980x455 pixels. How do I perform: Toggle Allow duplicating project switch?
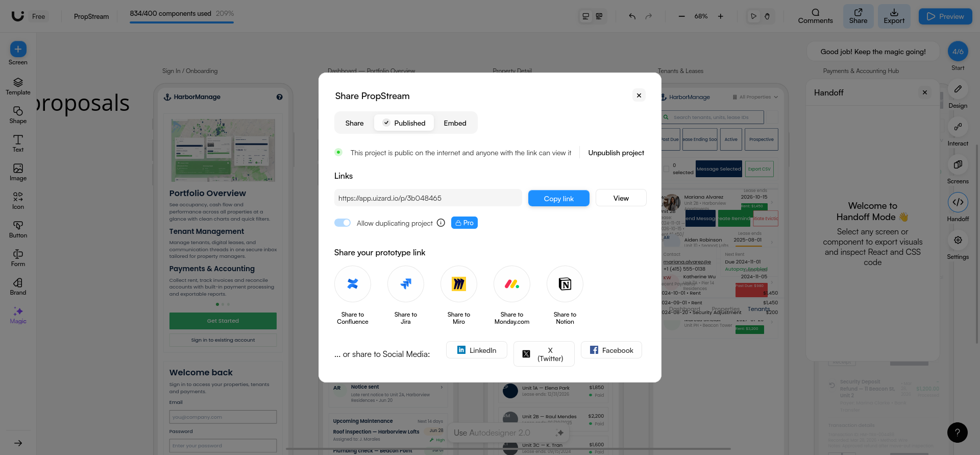(342, 223)
